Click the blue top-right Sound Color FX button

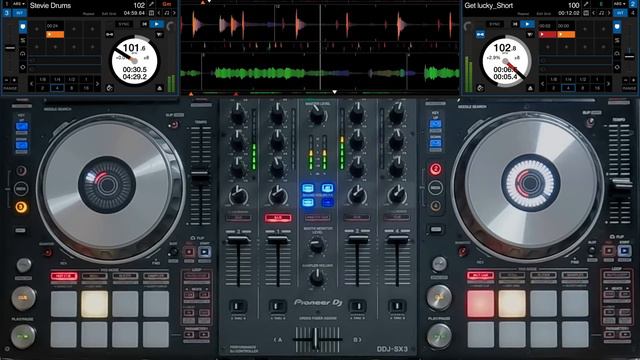pyautogui.click(x=327, y=188)
